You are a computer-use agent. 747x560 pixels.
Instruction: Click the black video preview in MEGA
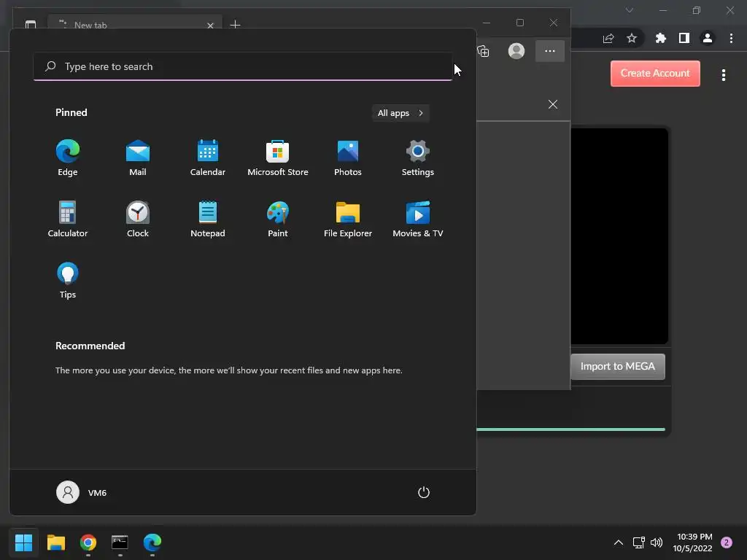coord(619,236)
